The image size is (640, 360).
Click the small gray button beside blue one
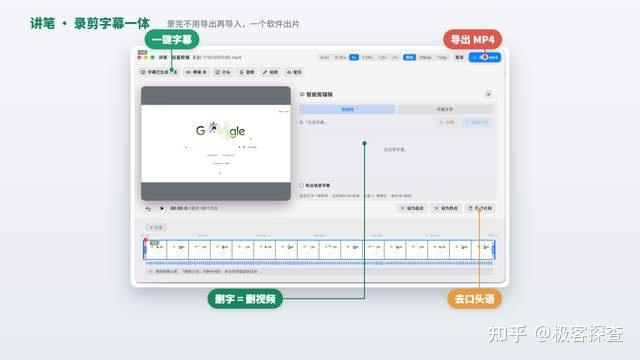447,122
